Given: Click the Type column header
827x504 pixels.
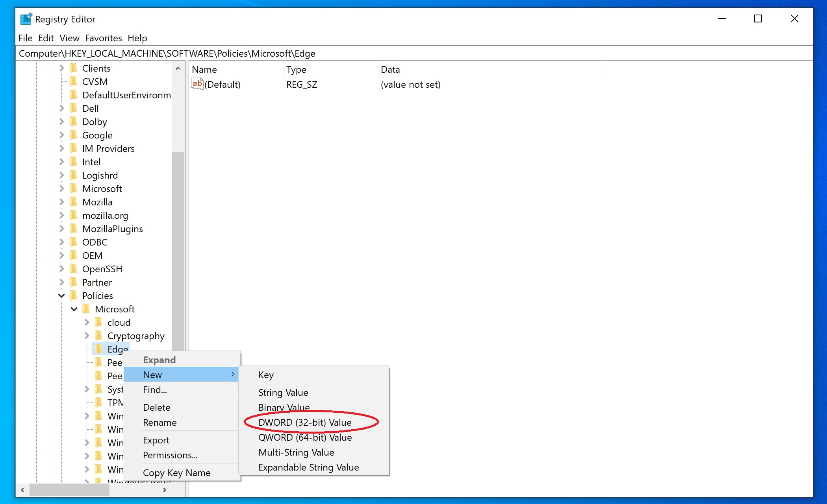Looking at the screenshot, I should click(x=330, y=70).
